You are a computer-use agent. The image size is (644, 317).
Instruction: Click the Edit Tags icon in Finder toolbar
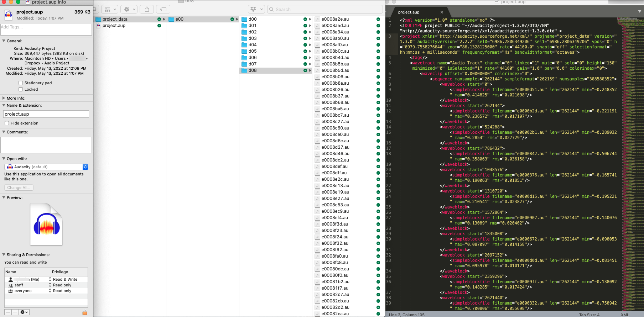click(163, 9)
